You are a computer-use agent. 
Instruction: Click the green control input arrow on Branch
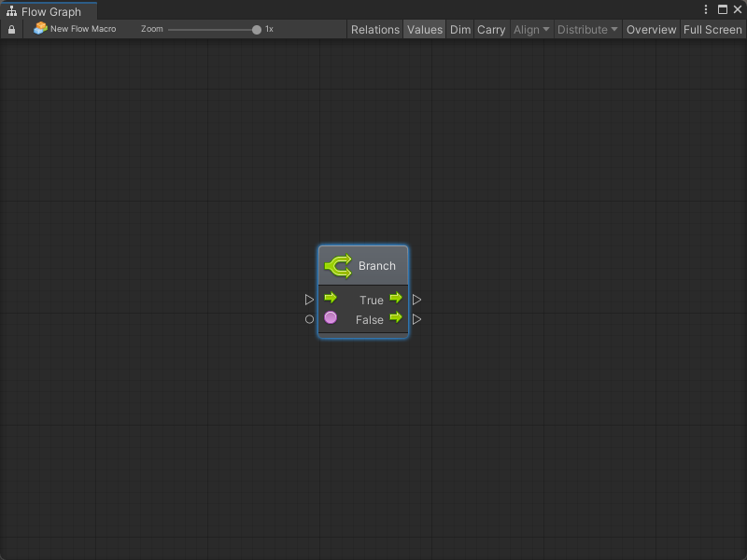tap(331, 298)
